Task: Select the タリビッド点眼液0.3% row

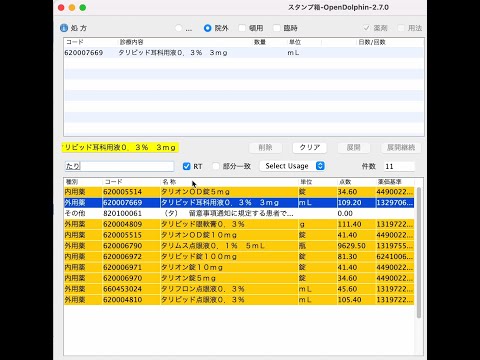Action: (239, 300)
